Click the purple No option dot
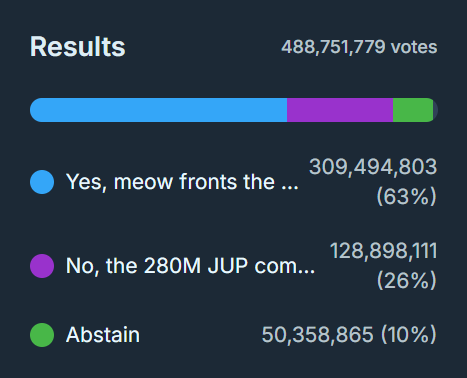Viewport: 467px width, 378px height. click(42, 266)
